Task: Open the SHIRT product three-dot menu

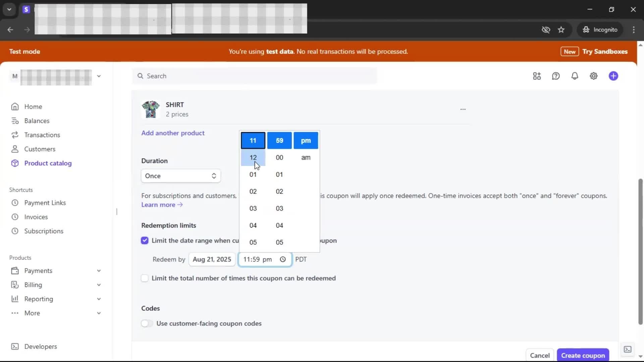Action: tap(463, 109)
